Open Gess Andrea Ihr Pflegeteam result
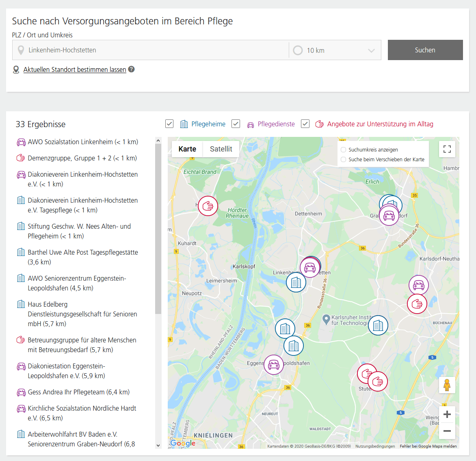Image resolution: width=476 pixels, height=461 pixels. (x=79, y=392)
